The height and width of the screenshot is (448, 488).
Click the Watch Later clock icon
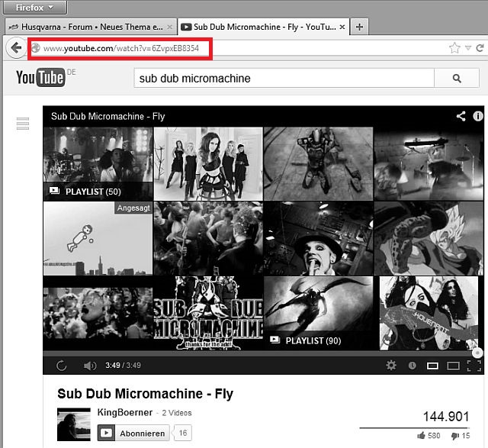(412, 365)
